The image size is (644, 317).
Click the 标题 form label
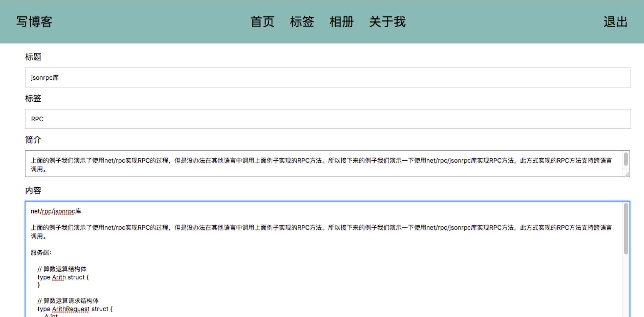33,57
